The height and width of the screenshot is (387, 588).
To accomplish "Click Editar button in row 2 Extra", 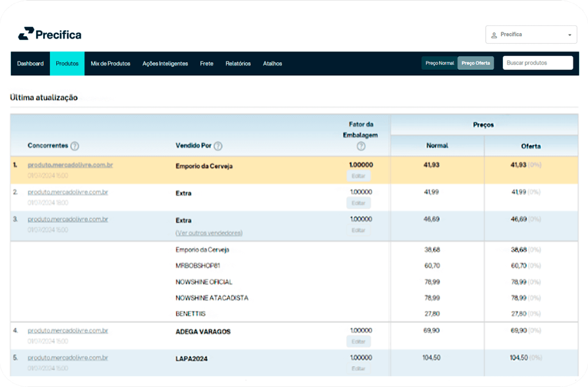I will (x=358, y=203).
